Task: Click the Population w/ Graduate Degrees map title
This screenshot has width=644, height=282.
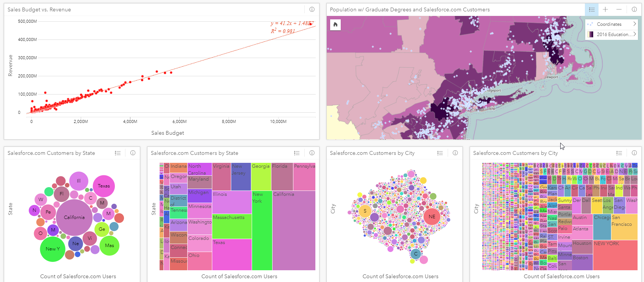Action: click(410, 9)
